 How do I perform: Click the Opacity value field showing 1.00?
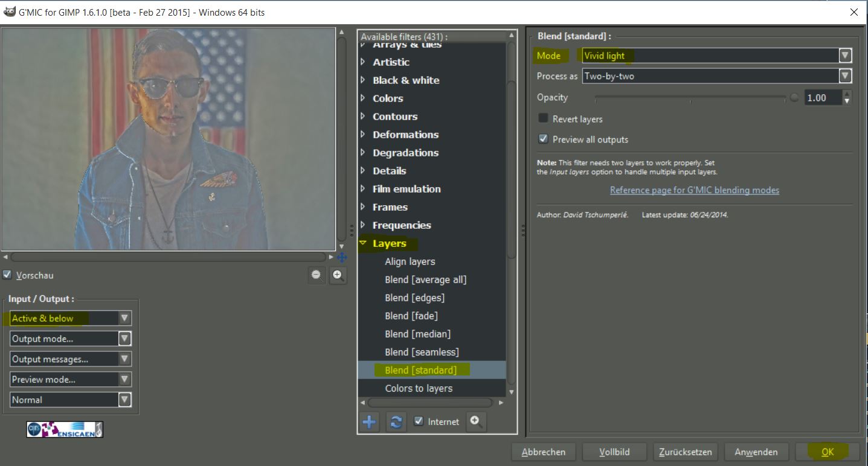[x=823, y=98]
